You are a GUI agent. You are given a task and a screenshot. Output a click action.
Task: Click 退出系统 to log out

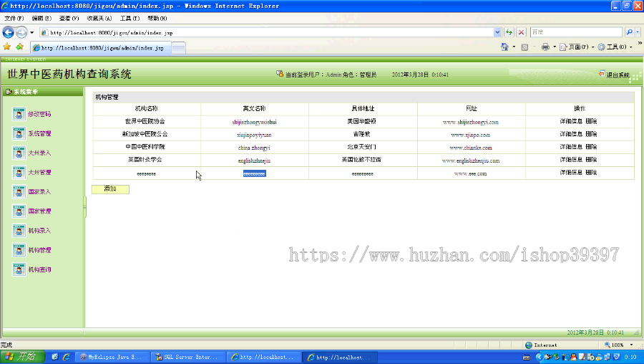click(618, 75)
